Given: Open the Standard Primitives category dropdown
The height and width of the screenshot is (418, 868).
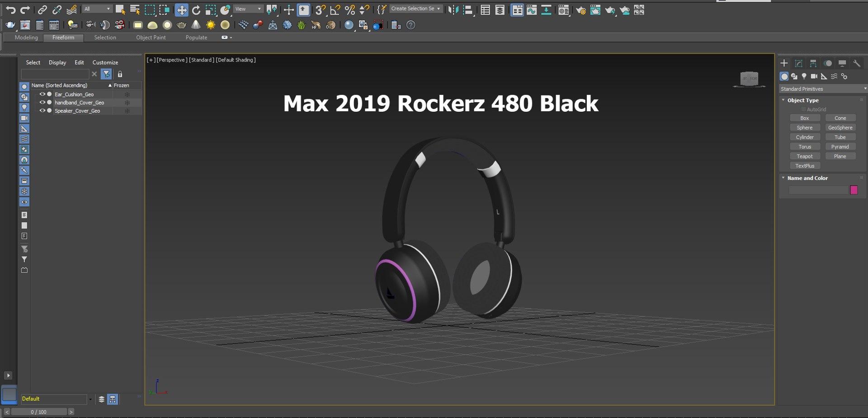Looking at the screenshot, I should (823, 89).
